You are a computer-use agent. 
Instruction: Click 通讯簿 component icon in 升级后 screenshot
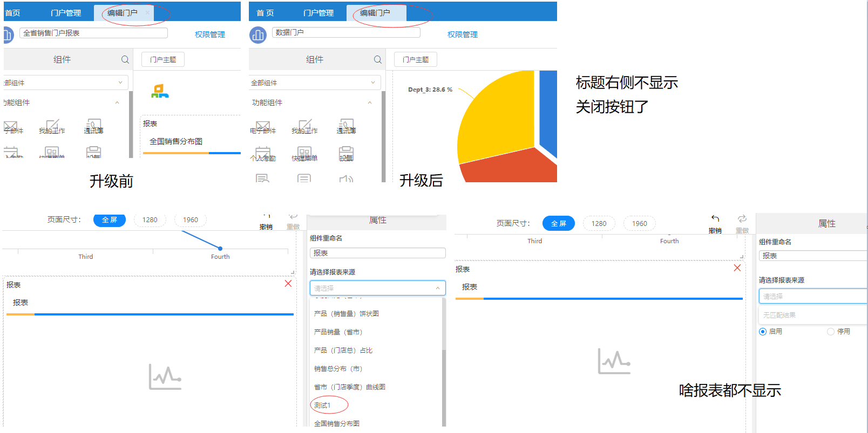[346, 126]
